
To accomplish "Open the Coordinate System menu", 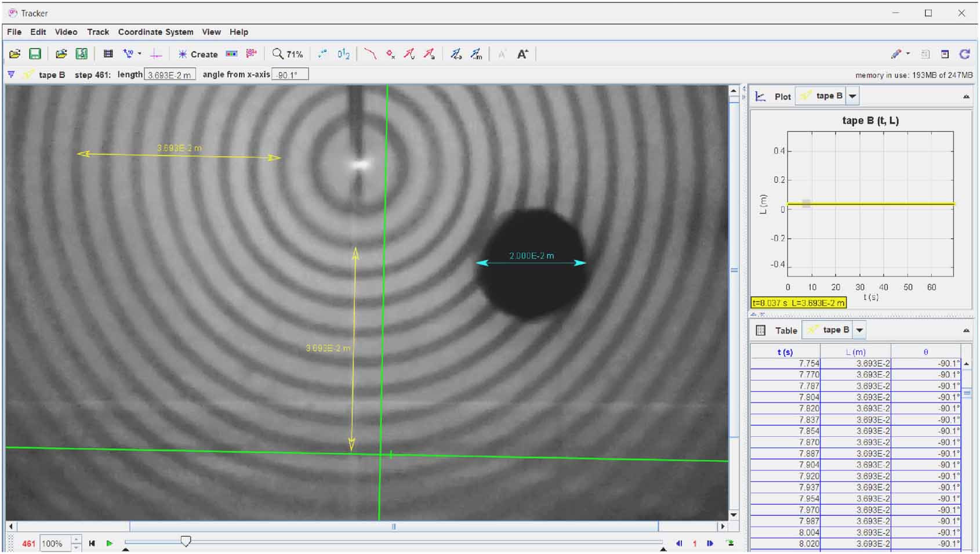I will pyautogui.click(x=155, y=32).
